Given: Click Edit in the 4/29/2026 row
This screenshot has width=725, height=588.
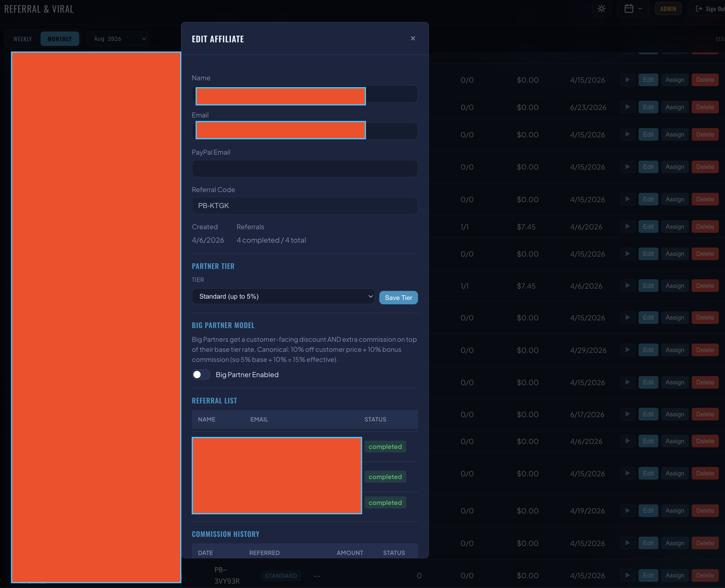Looking at the screenshot, I should [648, 350].
